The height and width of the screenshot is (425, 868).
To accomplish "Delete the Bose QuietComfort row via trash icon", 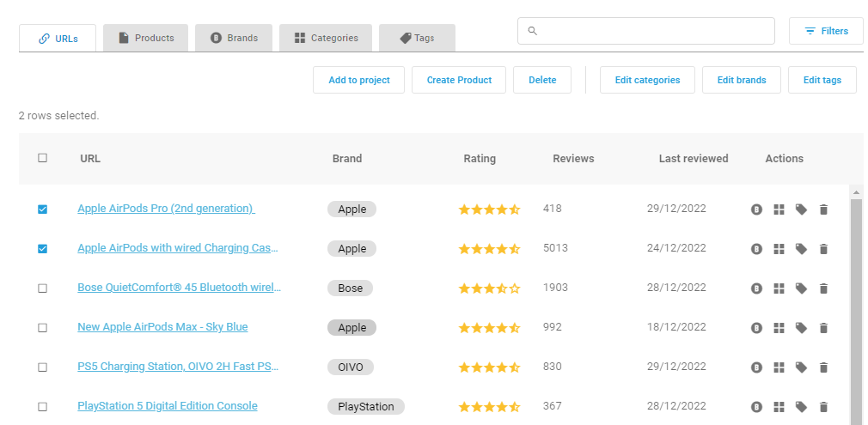I will pos(823,288).
